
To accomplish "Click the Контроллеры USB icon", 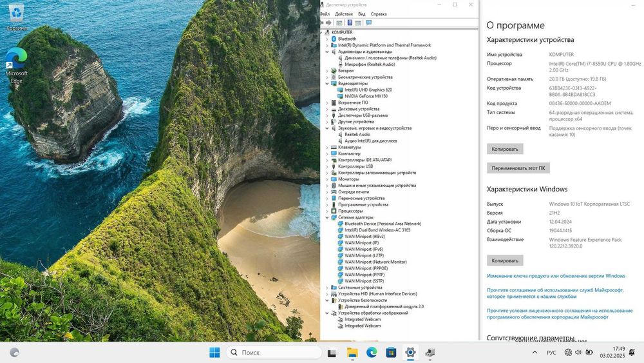I will [x=334, y=166].
